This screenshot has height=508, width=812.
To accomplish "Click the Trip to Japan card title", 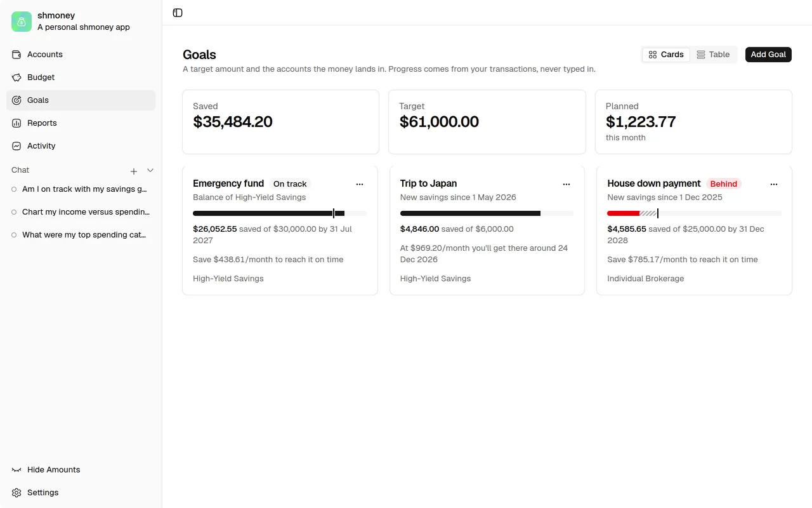I will tap(429, 184).
